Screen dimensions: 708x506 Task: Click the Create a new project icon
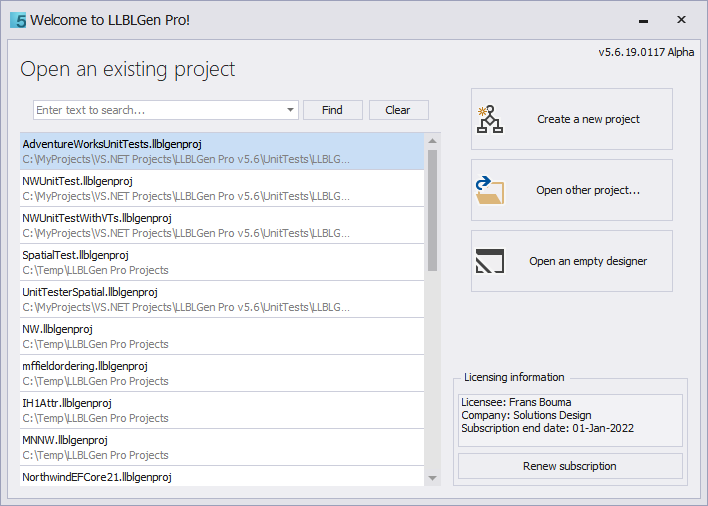point(490,119)
